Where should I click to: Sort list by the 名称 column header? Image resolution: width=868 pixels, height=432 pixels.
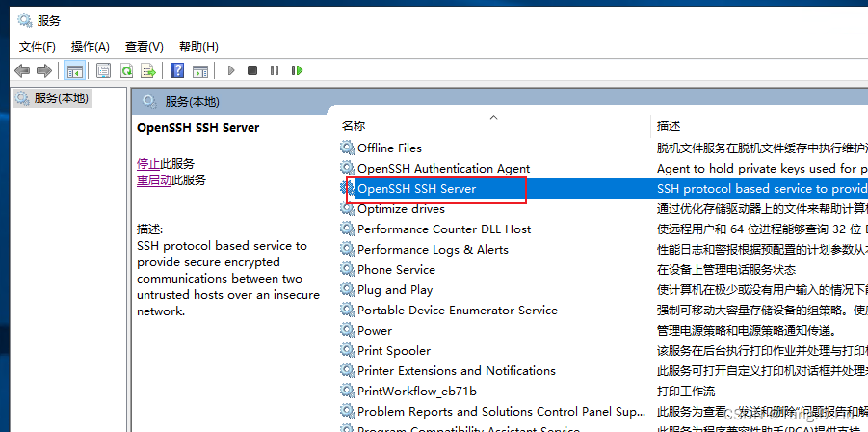(x=354, y=125)
